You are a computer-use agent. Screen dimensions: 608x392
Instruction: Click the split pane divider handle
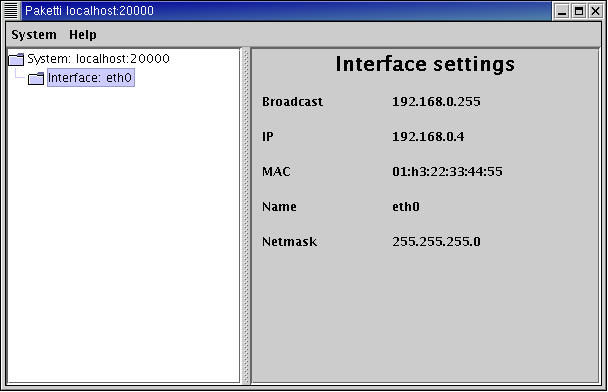coord(246,216)
